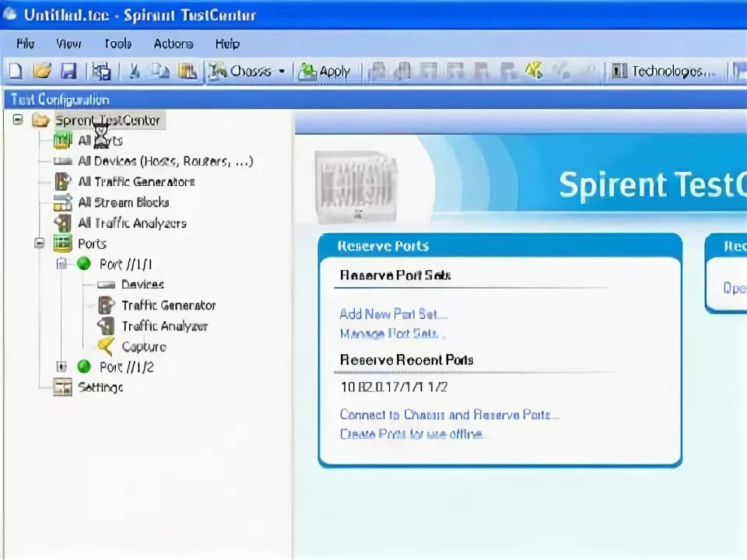Collapse the Port //1/1 node
The width and height of the screenshot is (747, 560).
(x=61, y=264)
